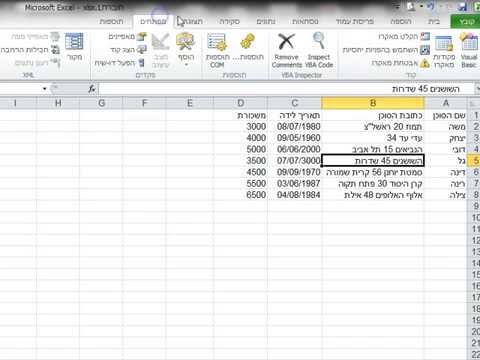Viewport: 480px width, 360px height.
Task: Select agent name cell 'משה'
Action: point(446,127)
